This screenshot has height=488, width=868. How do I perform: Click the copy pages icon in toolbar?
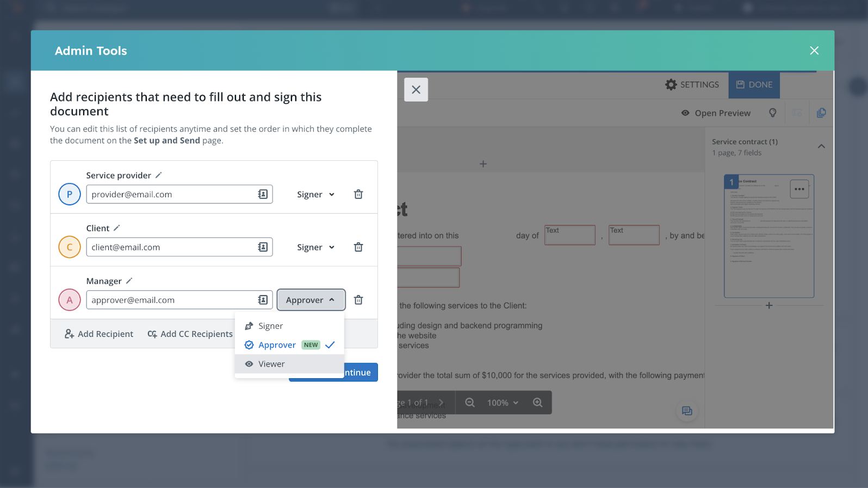[821, 112]
